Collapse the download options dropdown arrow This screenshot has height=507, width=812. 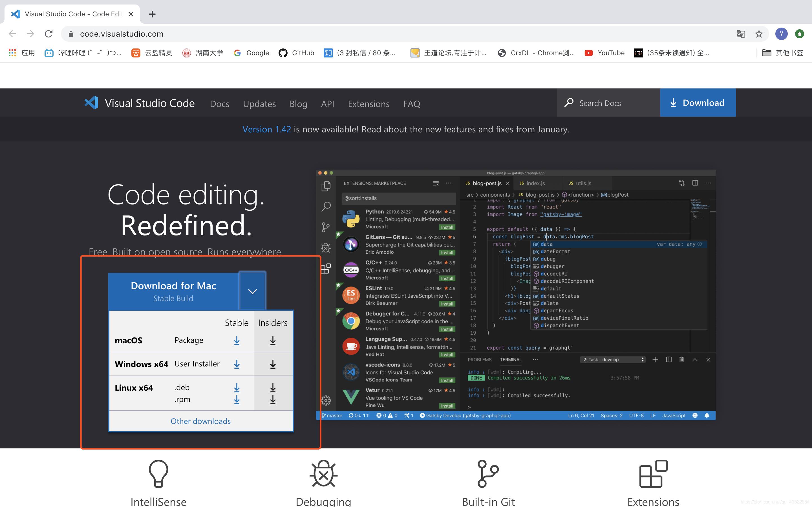[x=252, y=291]
